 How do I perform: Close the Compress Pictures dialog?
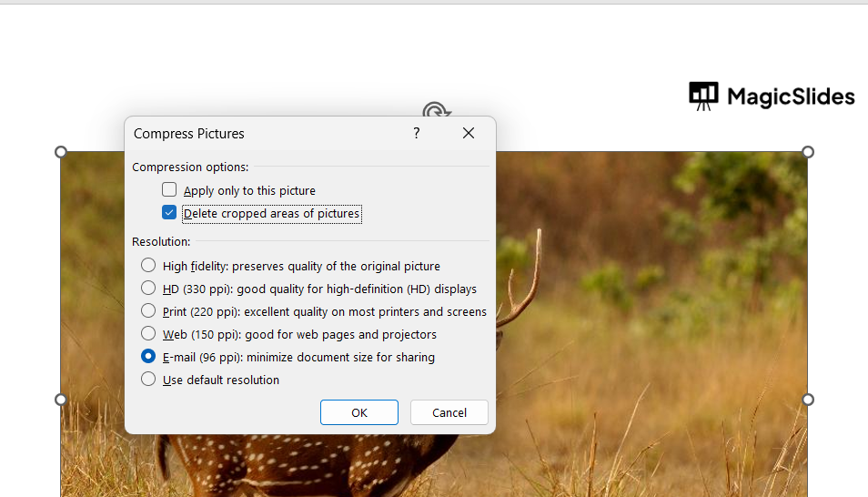(469, 133)
